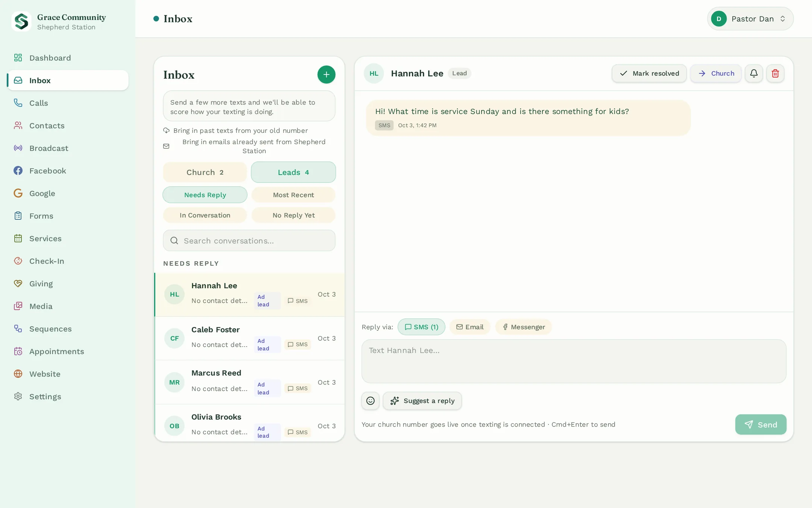This screenshot has height=508, width=812.
Task: Open the Broadcast section
Action: coord(68,148)
